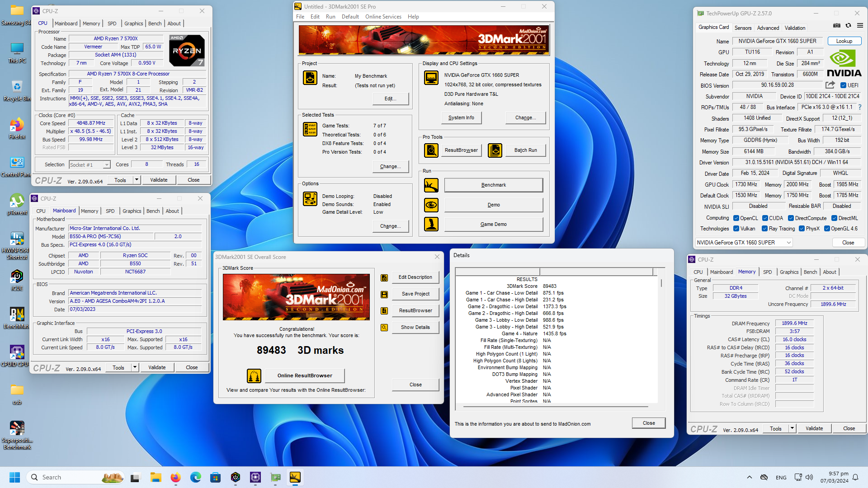Click the ResultBrowser icon in score window
The width and height of the screenshot is (868, 488).
point(384,311)
